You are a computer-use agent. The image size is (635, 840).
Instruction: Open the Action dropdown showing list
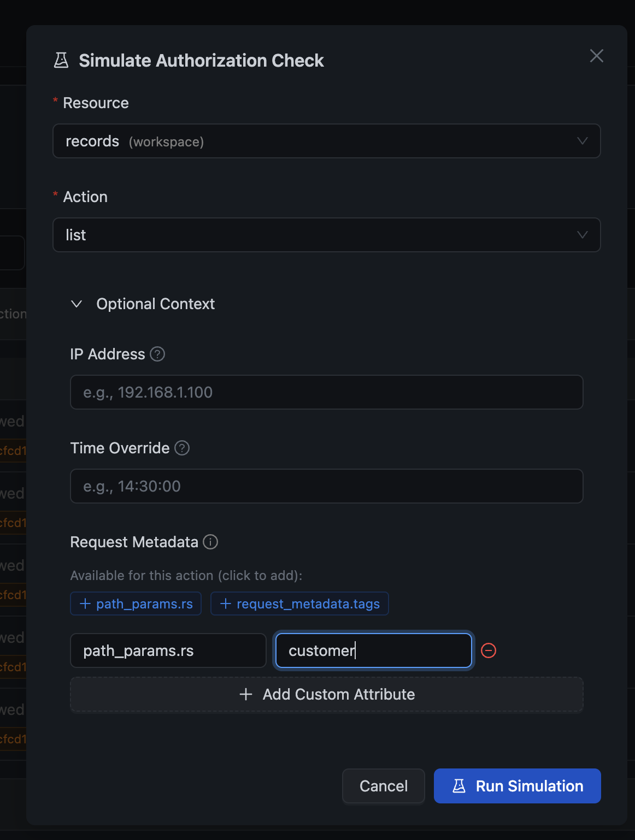coord(326,235)
